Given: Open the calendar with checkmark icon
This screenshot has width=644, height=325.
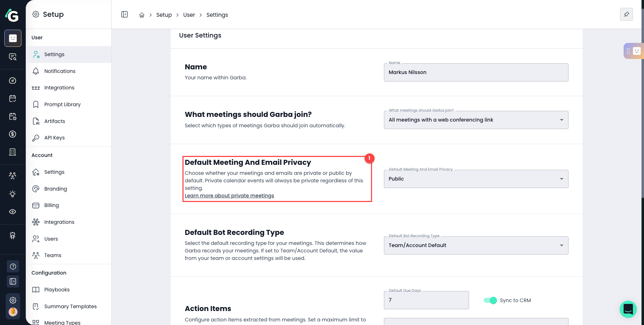Looking at the screenshot, I should 13,98.
